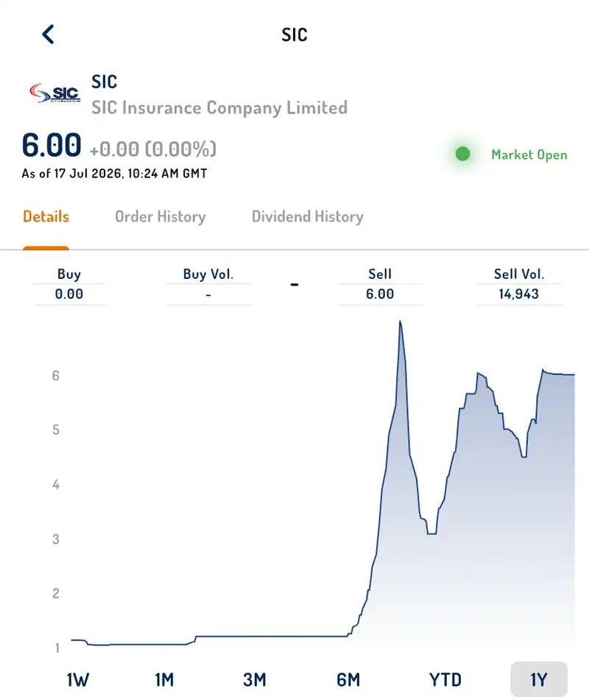589x700 pixels.
Task: Tap the Market Open status text
Action: coord(529,155)
